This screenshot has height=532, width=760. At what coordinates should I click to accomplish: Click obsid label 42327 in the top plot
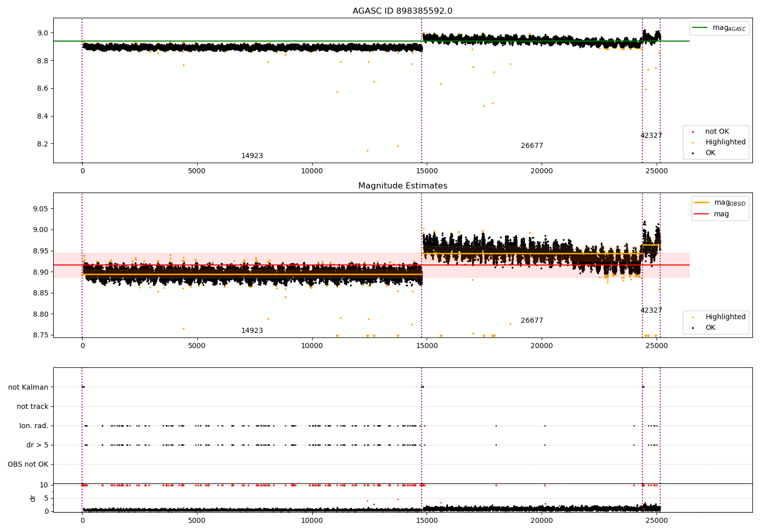651,136
